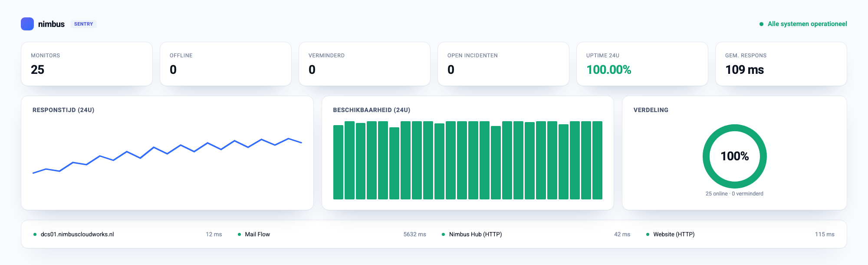The image size is (868, 265).
Task: Click green status dot beside 'Alle systemen operationeel'
Action: coord(761,24)
